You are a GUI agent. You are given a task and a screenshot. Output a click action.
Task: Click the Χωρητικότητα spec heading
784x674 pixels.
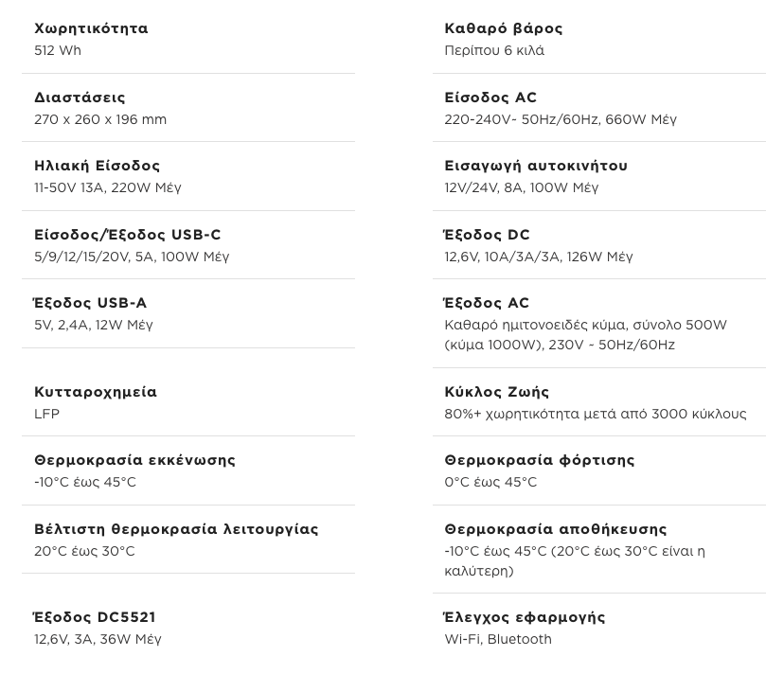91,28
